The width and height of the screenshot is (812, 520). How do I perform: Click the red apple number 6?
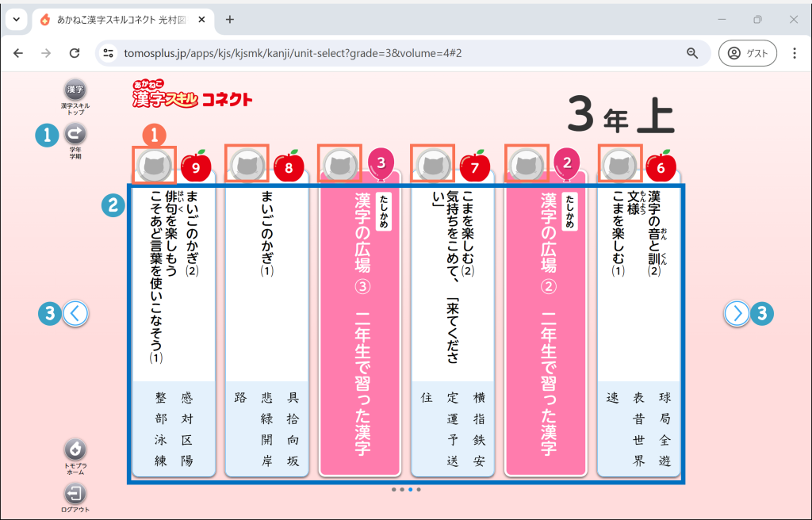pos(661,166)
